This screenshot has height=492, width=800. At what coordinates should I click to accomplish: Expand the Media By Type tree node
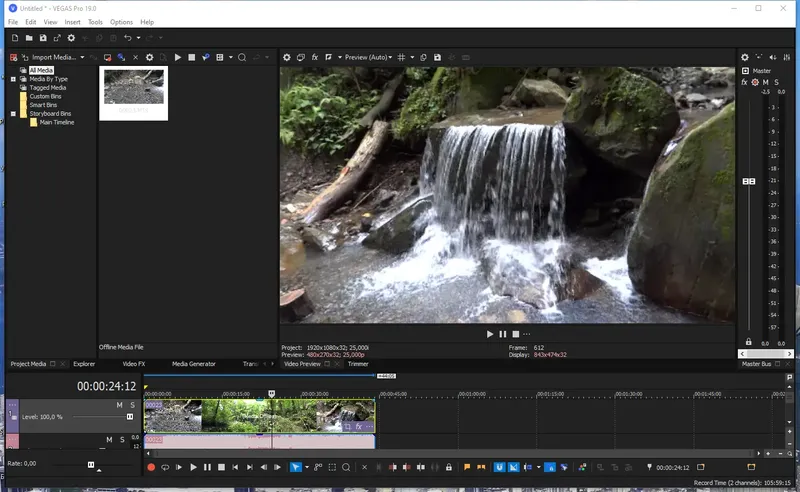click(x=13, y=78)
